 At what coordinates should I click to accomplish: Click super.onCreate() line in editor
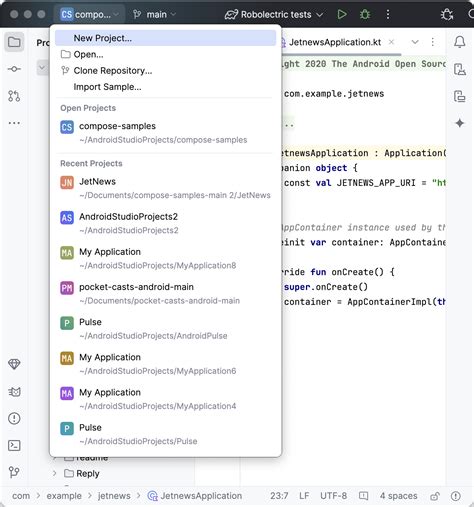click(326, 287)
